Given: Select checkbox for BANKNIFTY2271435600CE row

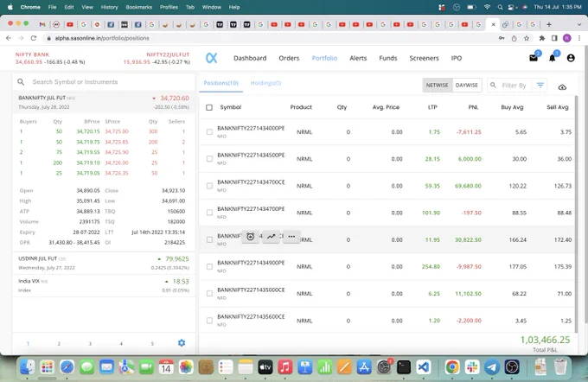Looking at the screenshot, I should pyautogui.click(x=209, y=321).
